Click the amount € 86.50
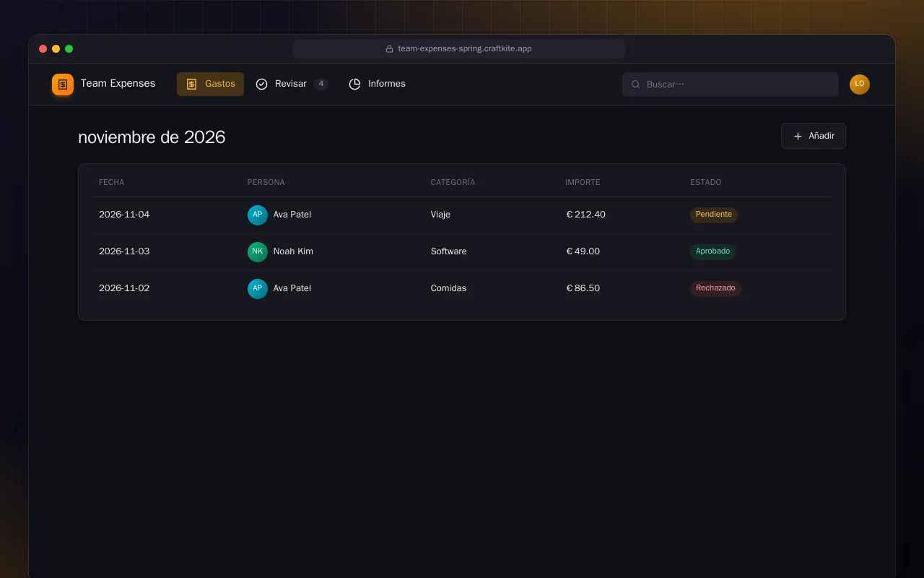 pos(583,288)
